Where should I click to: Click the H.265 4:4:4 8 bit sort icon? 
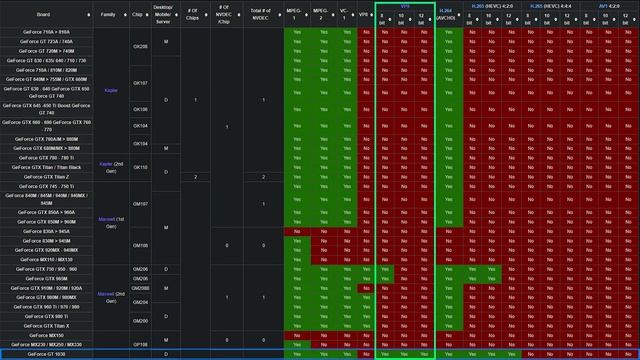[536, 19]
